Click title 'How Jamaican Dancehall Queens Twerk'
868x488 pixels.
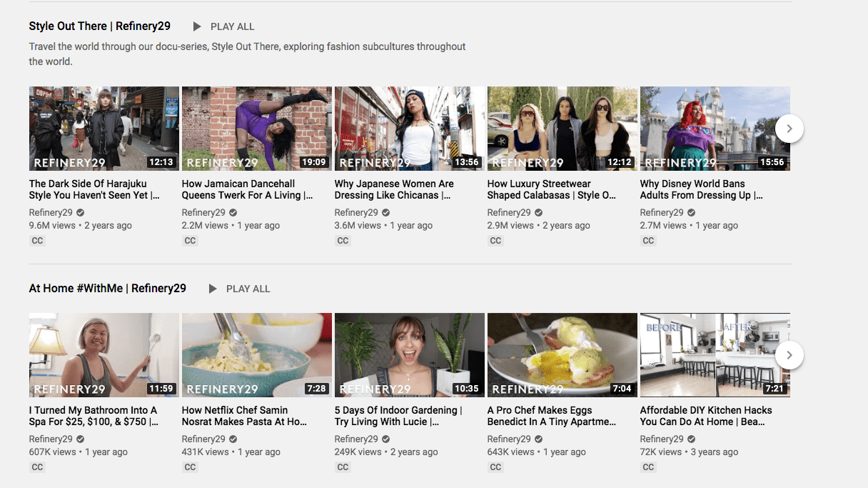[247, 189]
